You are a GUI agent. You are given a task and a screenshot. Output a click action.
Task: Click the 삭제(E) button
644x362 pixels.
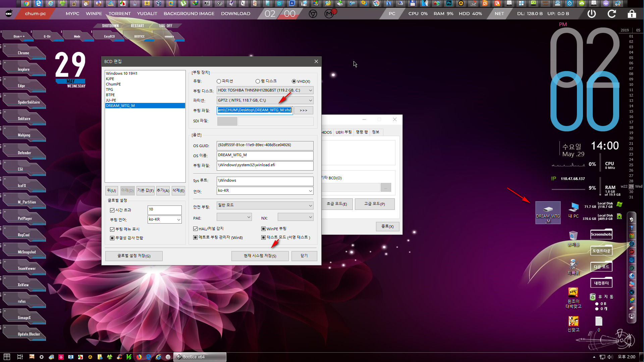click(178, 190)
